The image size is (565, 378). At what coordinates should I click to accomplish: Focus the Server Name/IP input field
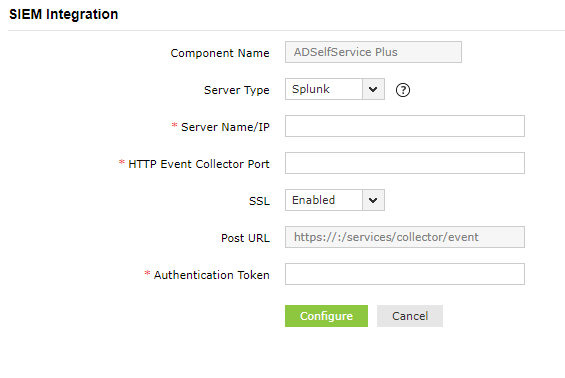pyautogui.click(x=405, y=126)
